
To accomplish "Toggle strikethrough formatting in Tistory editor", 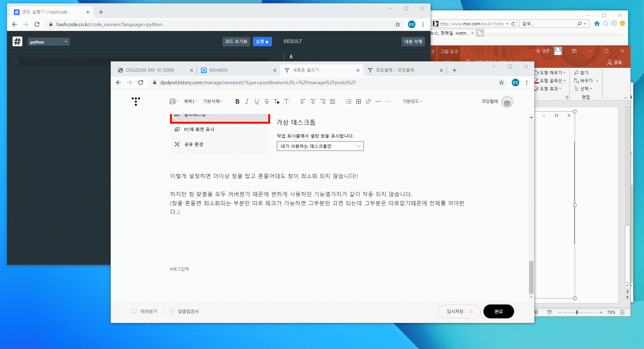I will (x=266, y=102).
